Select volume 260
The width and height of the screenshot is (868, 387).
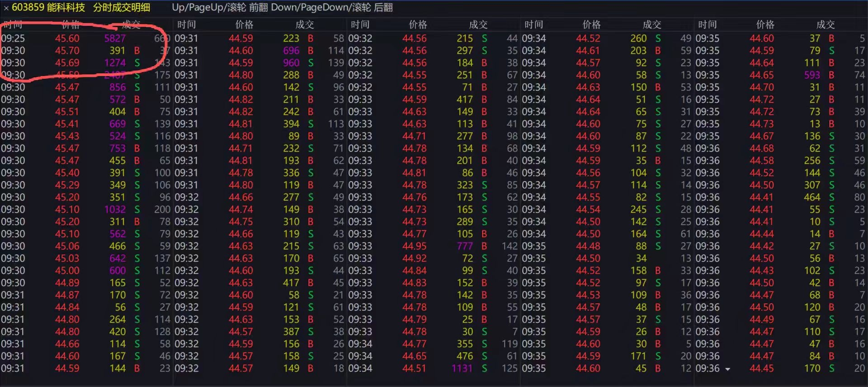638,38
